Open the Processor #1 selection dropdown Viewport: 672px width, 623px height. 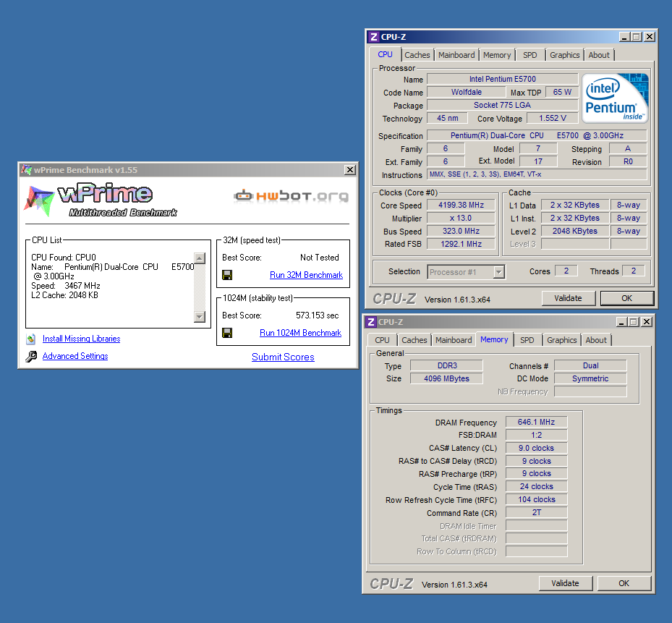tap(498, 272)
